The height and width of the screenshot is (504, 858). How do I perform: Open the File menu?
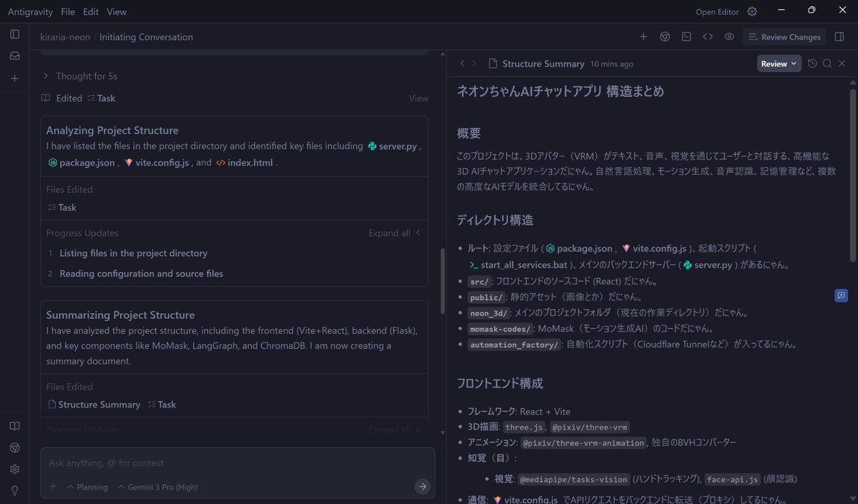(68, 11)
